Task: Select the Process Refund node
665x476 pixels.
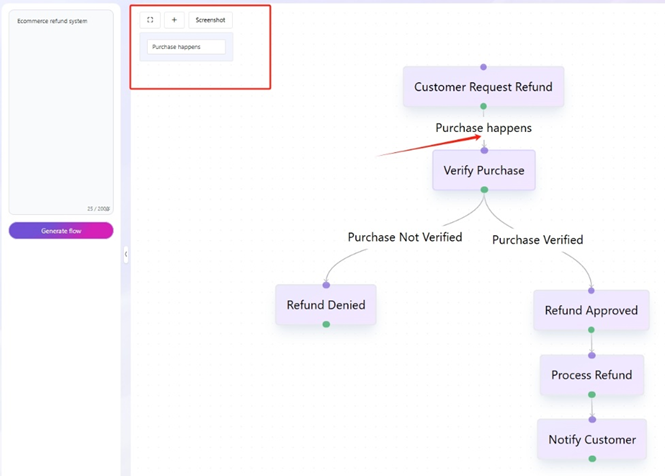Action: pyautogui.click(x=592, y=375)
